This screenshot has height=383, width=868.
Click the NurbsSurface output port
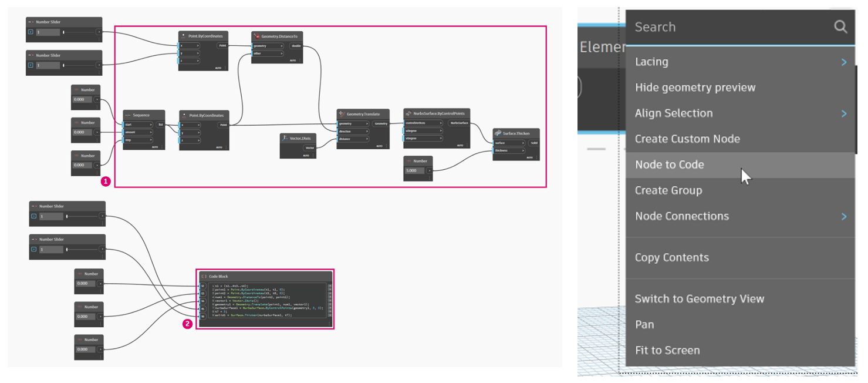pyautogui.click(x=458, y=123)
